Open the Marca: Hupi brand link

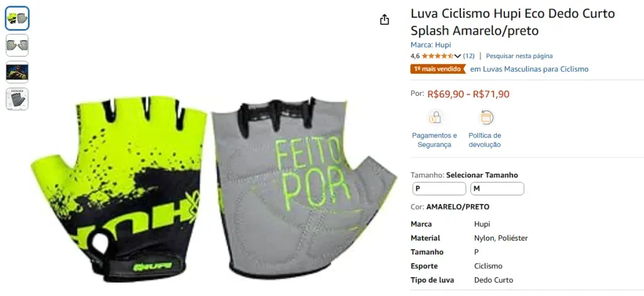[x=430, y=45]
